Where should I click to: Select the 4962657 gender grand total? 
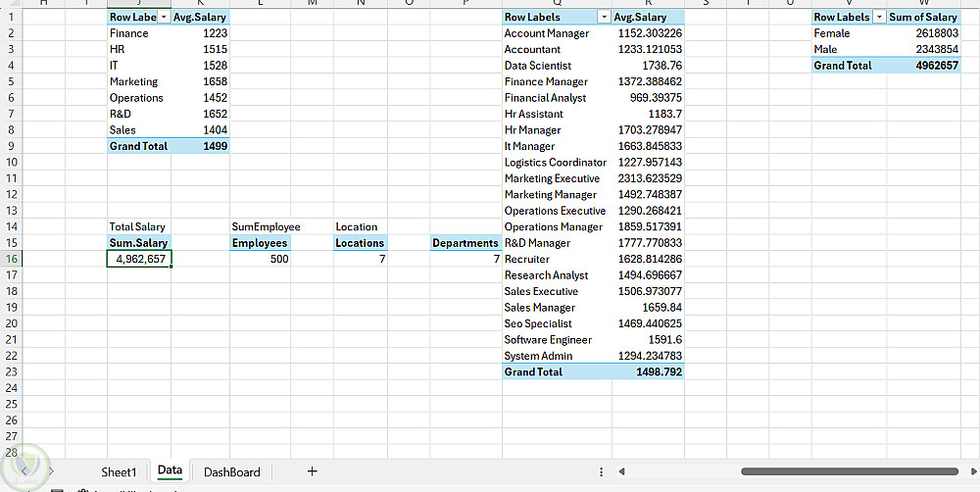[923, 66]
